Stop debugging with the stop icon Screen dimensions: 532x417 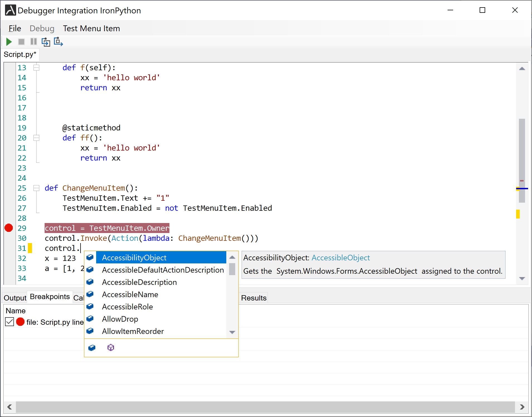[x=21, y=42]
